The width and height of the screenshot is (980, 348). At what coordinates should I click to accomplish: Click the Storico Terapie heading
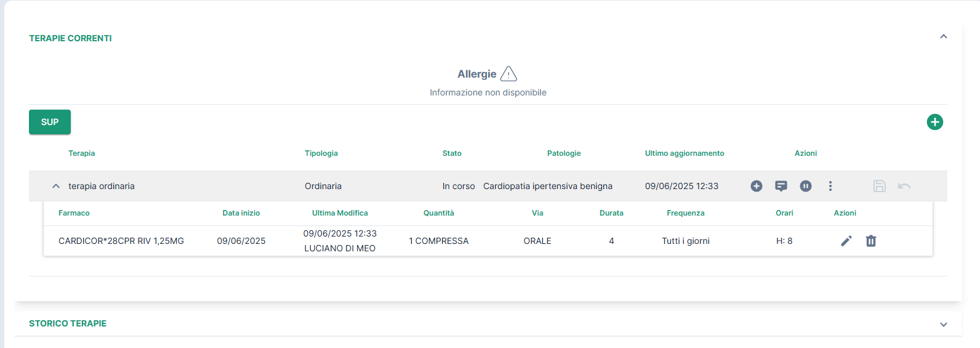[68, 323]
